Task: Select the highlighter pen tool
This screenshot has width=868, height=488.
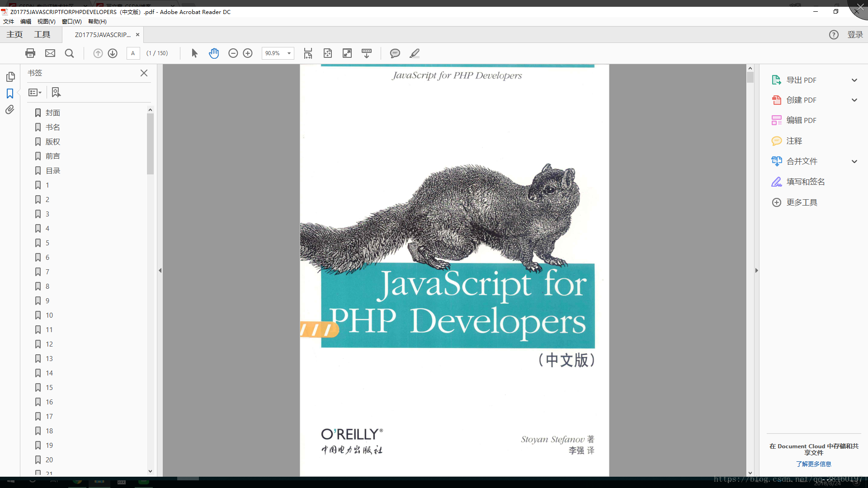Action: pyautogui.click(x=415, y=53)
